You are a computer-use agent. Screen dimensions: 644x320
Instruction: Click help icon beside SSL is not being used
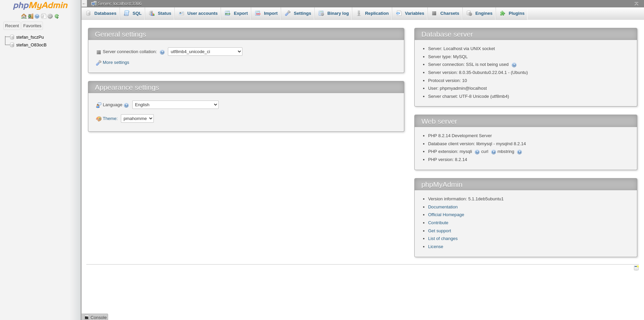pyautogui.click(x=514, y=65)
